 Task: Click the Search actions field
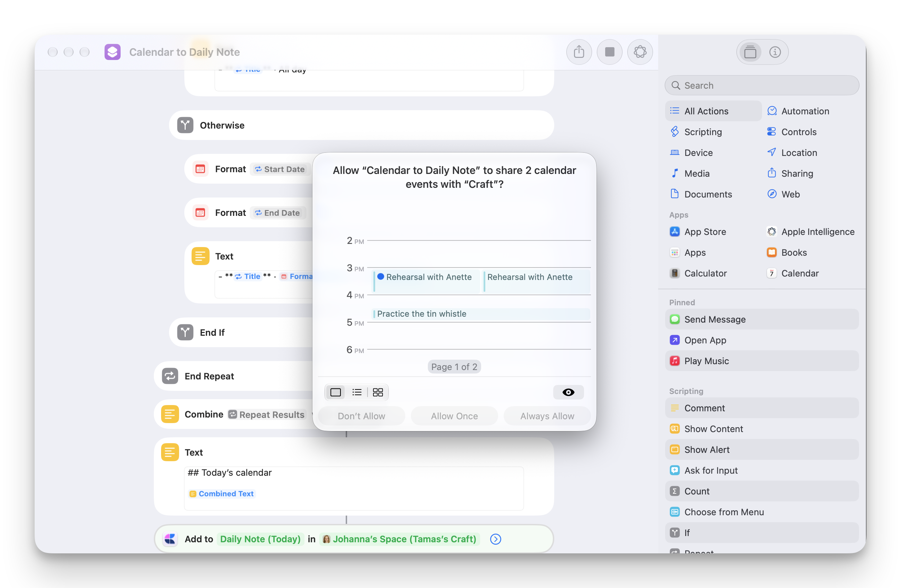tap(762, 85)
